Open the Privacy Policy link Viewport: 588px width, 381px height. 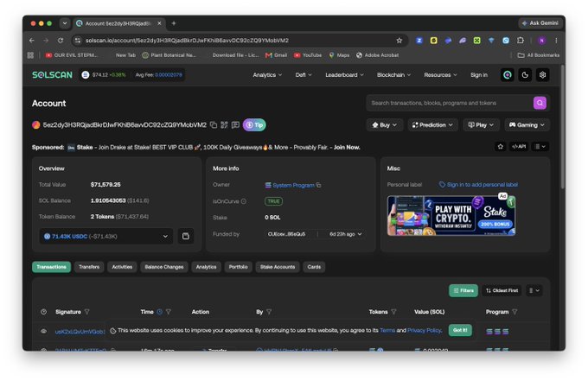(424, 330)
